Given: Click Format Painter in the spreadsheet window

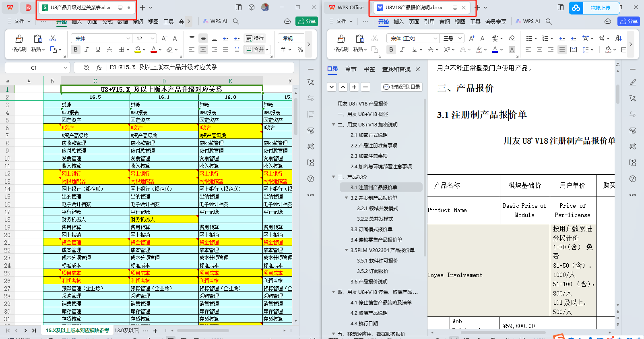Looking at the screenshot, I should [19, 43].
